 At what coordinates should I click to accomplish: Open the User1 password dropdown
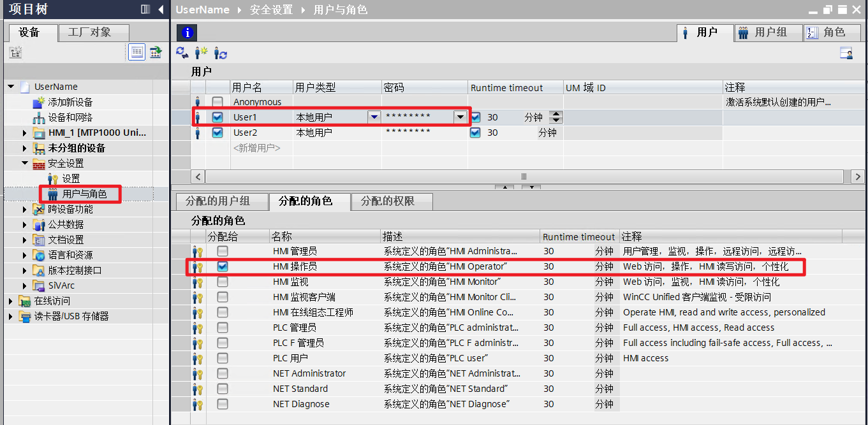click(460, 117)
